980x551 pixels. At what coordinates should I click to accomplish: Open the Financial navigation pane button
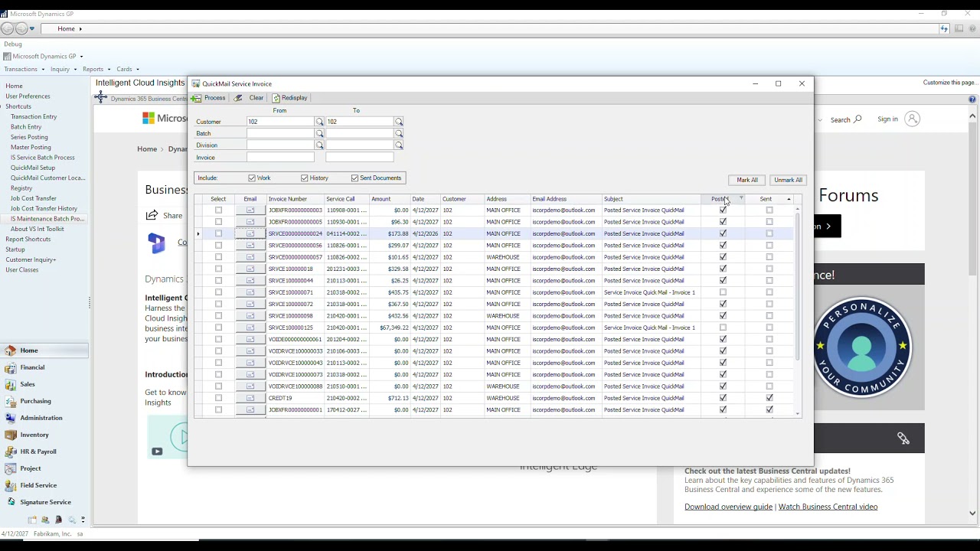click(x=44, y=367)
